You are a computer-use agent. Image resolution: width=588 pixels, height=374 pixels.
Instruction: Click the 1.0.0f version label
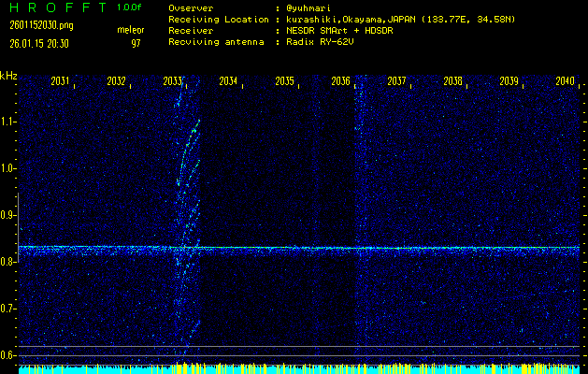(130, 7)
